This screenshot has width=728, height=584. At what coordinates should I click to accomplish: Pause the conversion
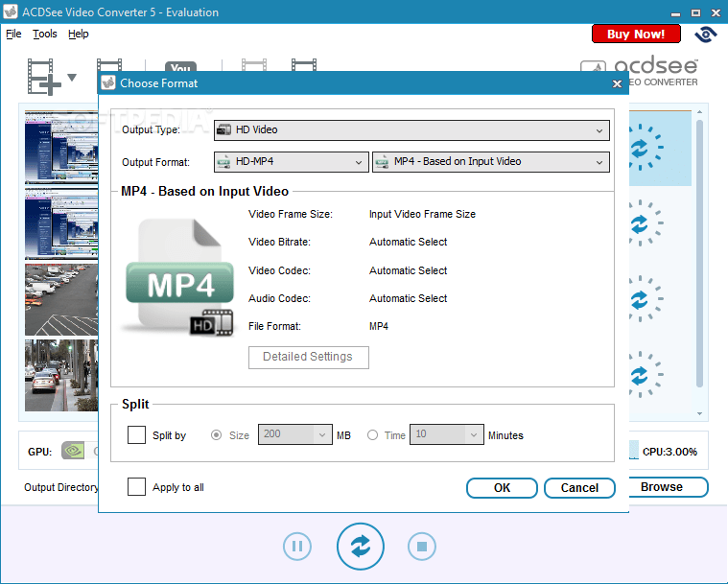(297, 547)
